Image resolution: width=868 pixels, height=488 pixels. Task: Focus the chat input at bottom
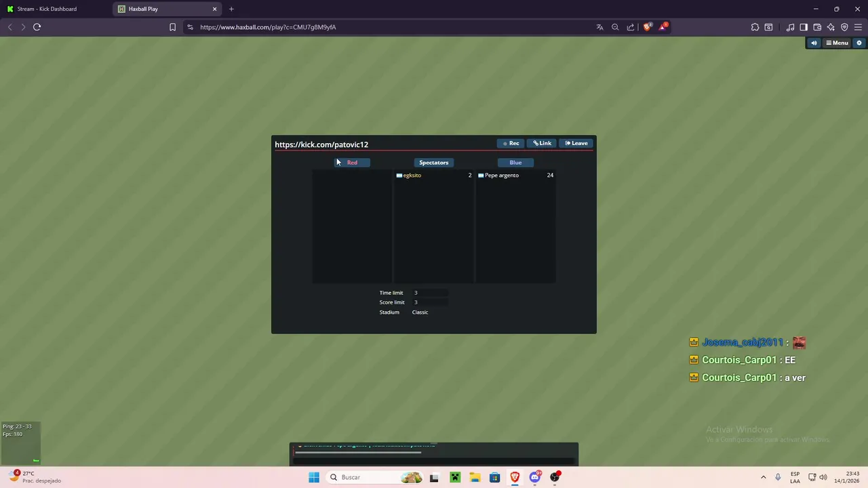pos(434,461)
